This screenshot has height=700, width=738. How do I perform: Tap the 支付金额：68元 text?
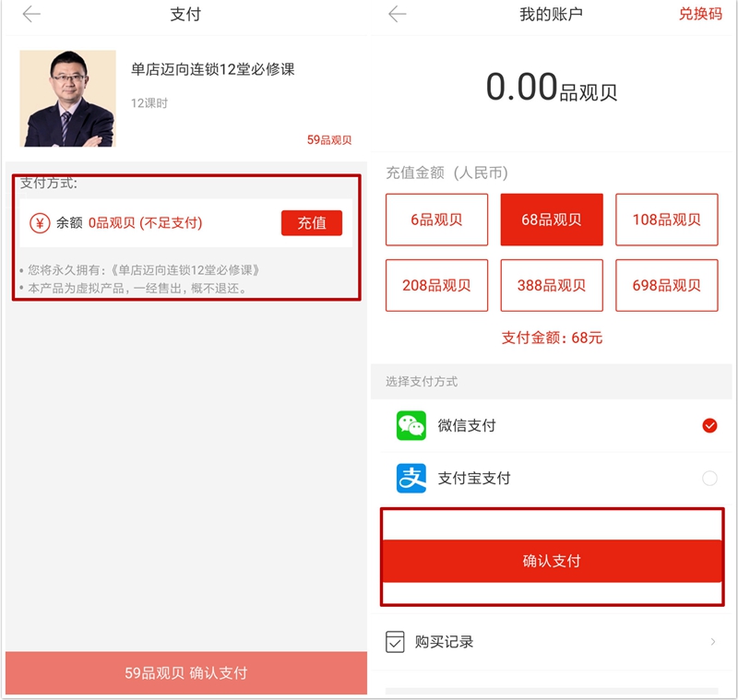(552, 338)
